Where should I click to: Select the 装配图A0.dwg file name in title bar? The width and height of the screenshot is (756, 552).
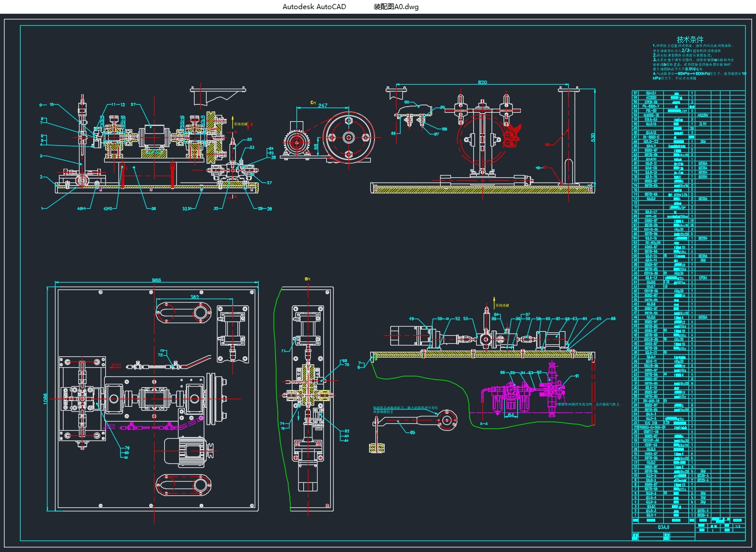click(x=396, y=7)
